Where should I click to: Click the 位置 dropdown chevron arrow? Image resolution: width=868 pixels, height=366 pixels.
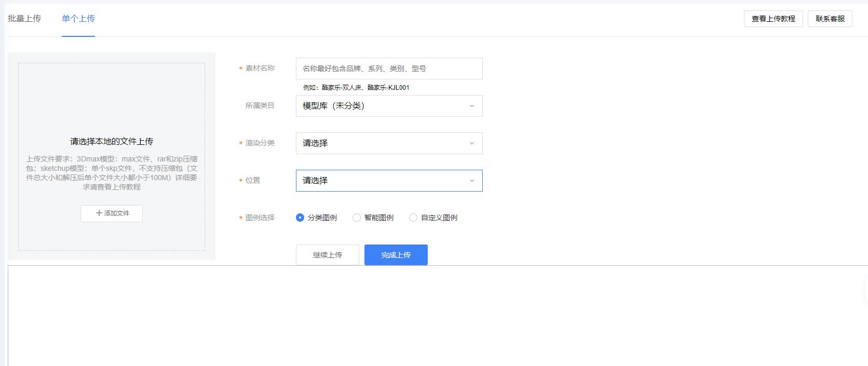click(x=472, y=181)
